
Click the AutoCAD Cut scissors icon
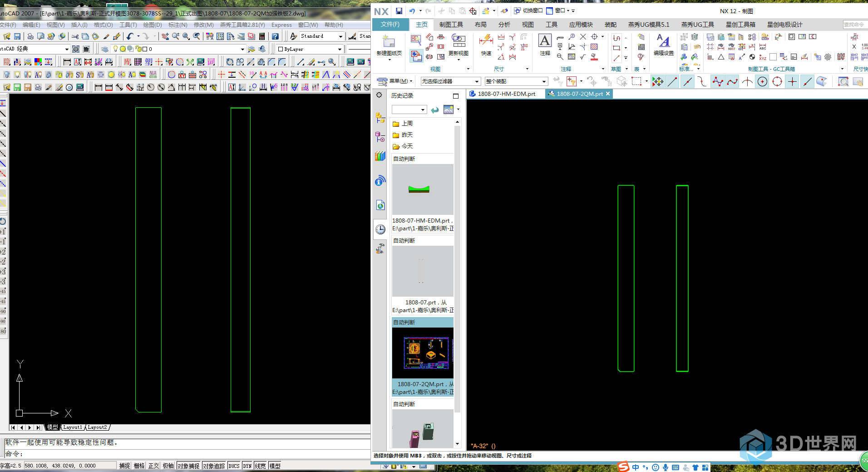pyautogui.click(x=75, y=36)
